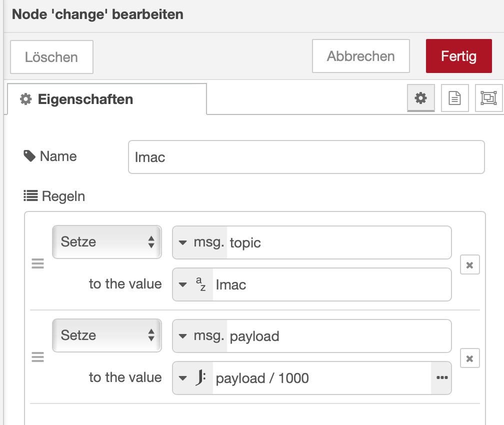Change JSONata type selector for payload value

pos(193,378)
